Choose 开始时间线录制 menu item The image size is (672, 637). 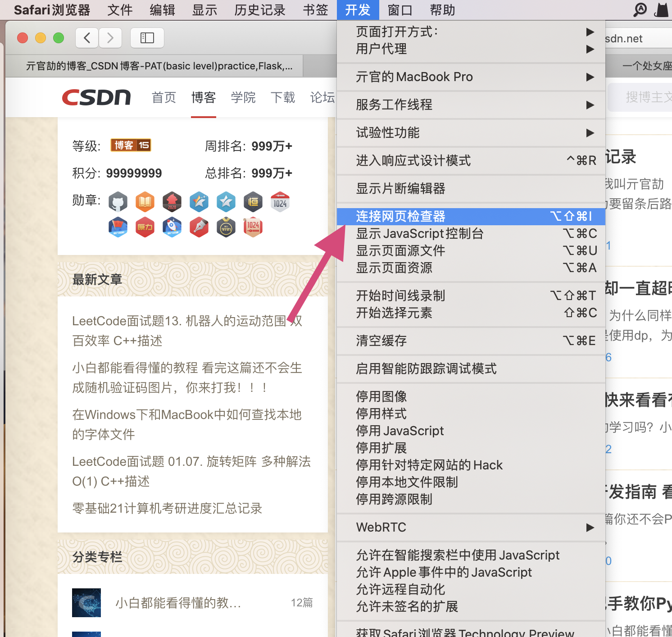pos(471,296)
